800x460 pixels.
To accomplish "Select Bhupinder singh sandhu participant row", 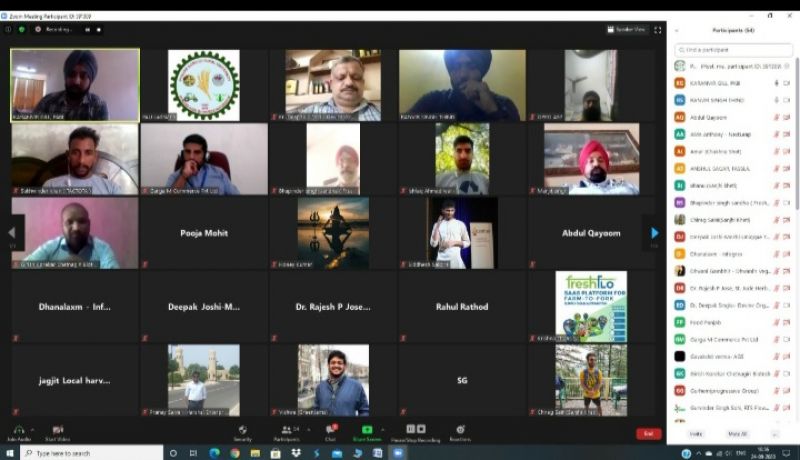I will point(733,202).
